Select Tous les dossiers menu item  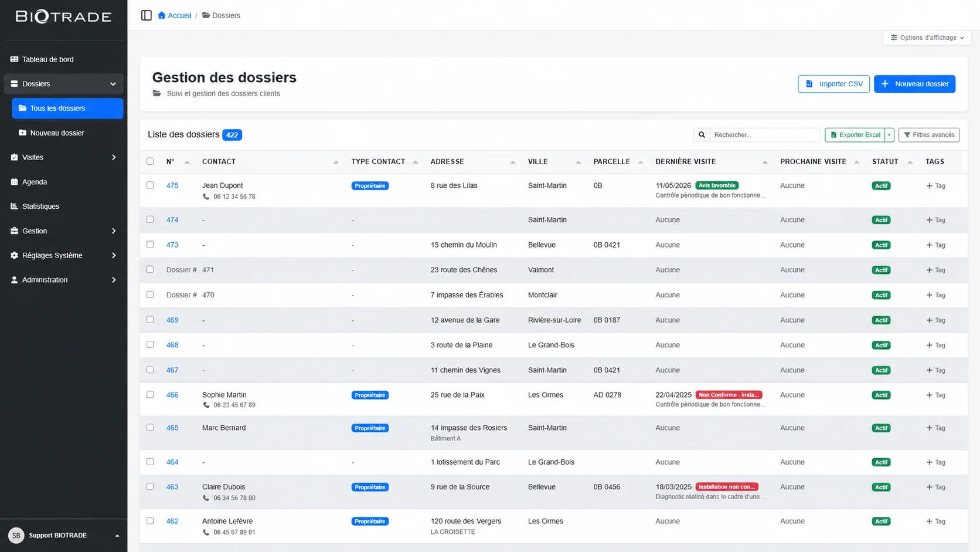coord(67,109)
